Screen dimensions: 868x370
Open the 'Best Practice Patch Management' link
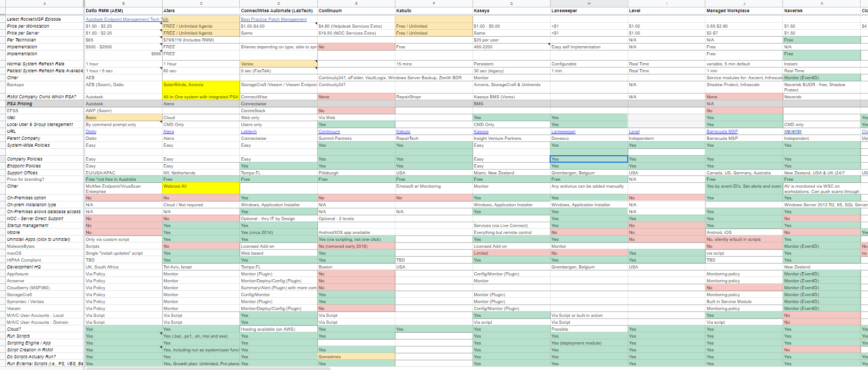[x=274, y=19]
